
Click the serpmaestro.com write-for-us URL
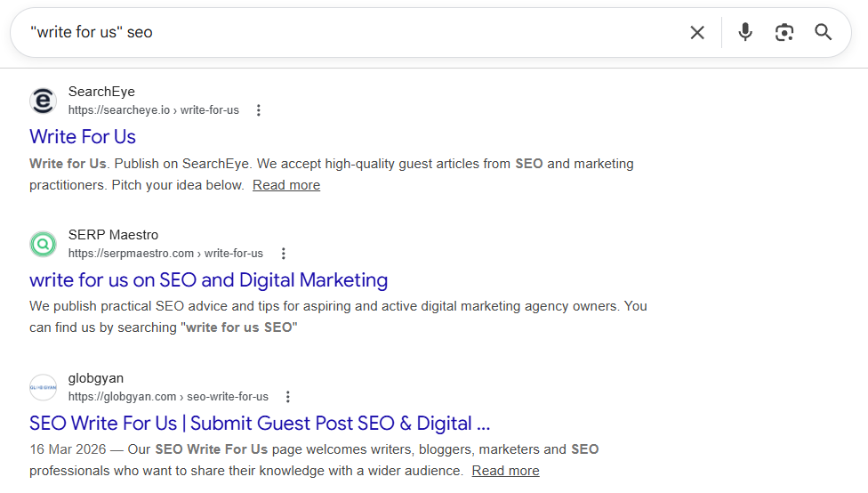point(165,254)
